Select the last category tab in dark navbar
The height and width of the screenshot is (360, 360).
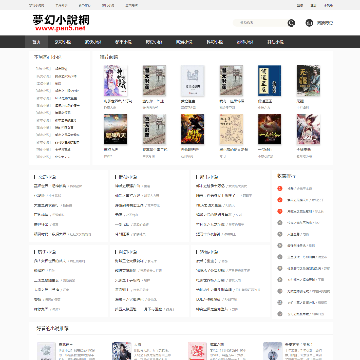(275, 42)
